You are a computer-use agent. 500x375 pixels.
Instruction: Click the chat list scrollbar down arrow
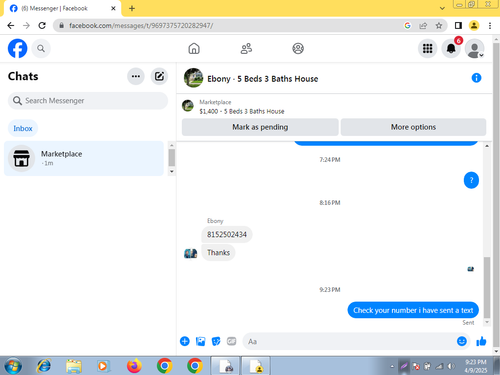[x=172, y=171]
